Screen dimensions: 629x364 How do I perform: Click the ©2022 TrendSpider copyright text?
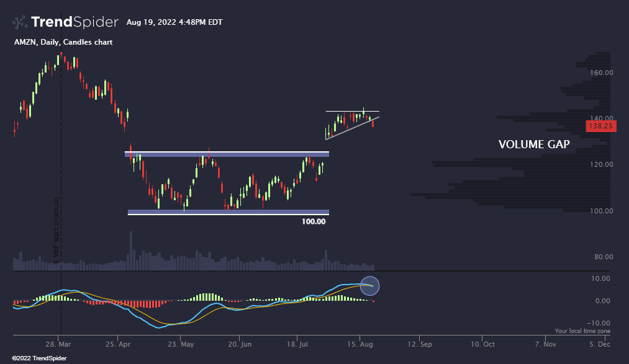(x=34, y=358)
